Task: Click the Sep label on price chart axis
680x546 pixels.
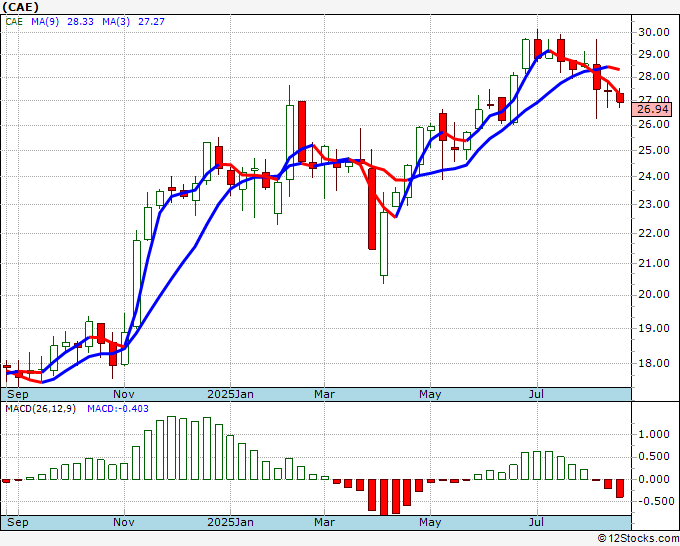Action: coord(18,394)
